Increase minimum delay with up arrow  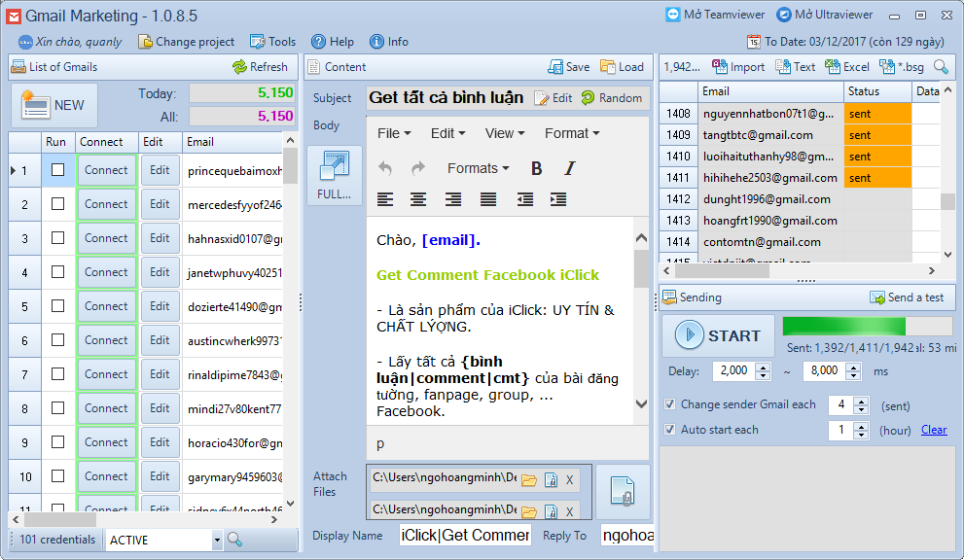(x=763, y=367)
